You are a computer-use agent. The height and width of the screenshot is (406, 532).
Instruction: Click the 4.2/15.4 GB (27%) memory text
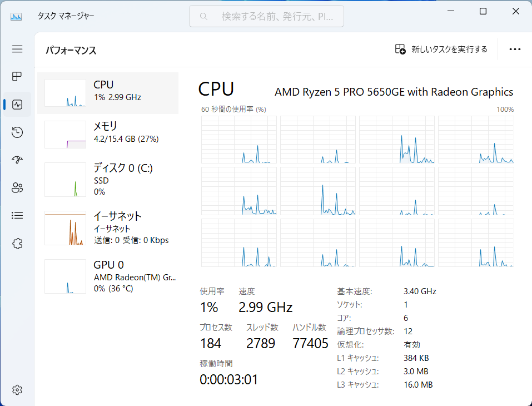pyautogui.click(x=126, y=139)
